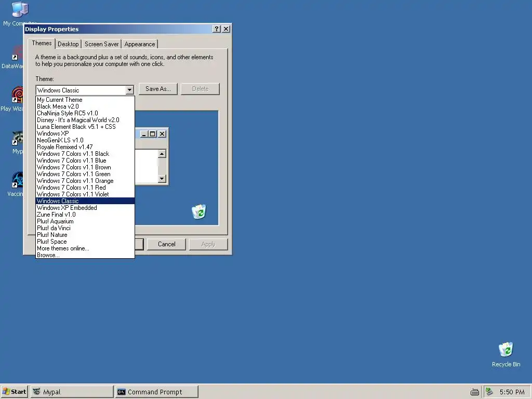This screenshot has width=532, height=399.
Task: Switch to the Appearance tab
Action: click(x=139, y=44)
